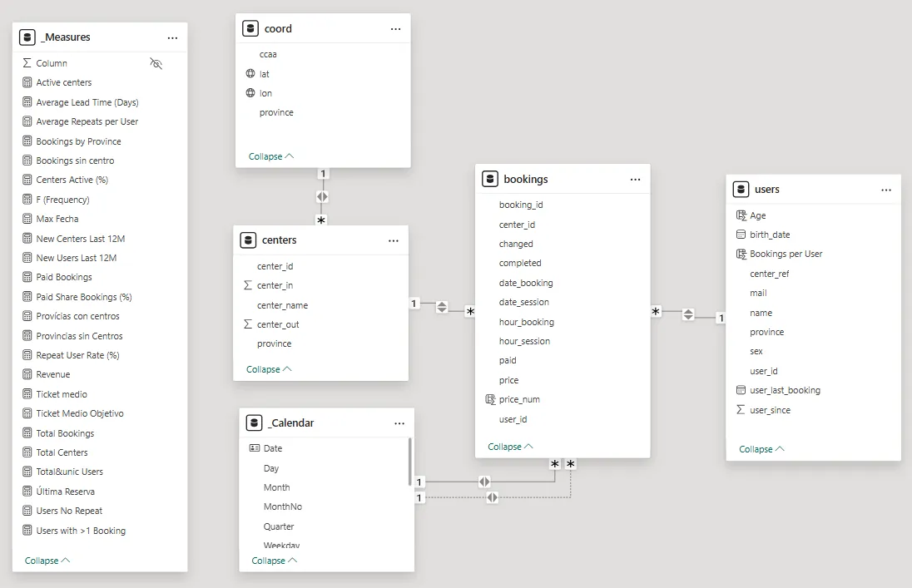Select the Ticket Medio Objetivo measure
The width and height of the screenshot is (912, 588).
tap(80, 413)
